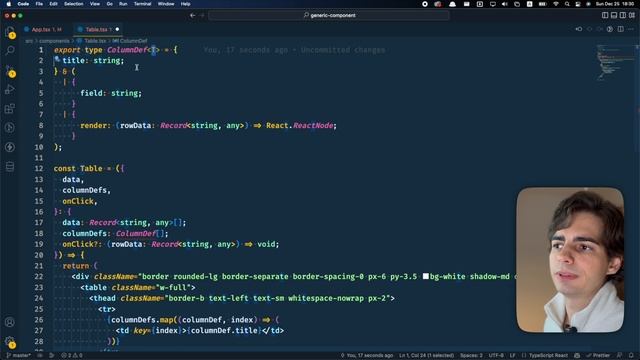Open the Run and Debug view
Screen dimensions: 640x360
tap(10, 89)
